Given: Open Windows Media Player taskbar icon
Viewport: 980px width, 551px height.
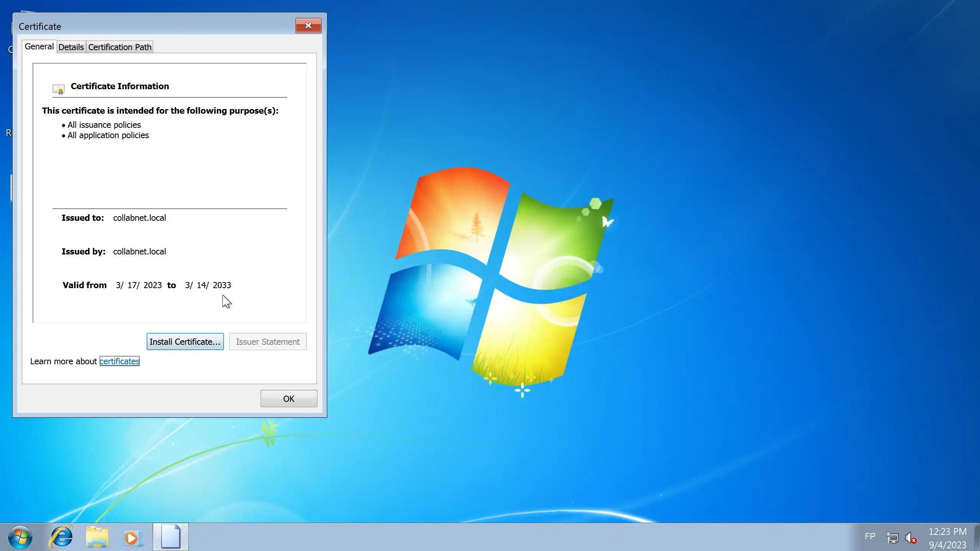Looking at the screenshot, I should 132,538.
